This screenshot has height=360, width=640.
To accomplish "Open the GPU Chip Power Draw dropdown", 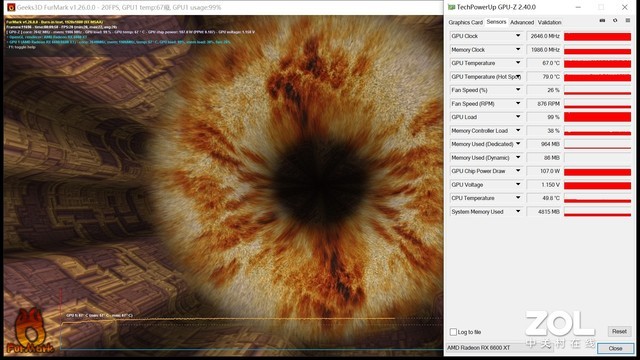I will [x=518, y=171].
